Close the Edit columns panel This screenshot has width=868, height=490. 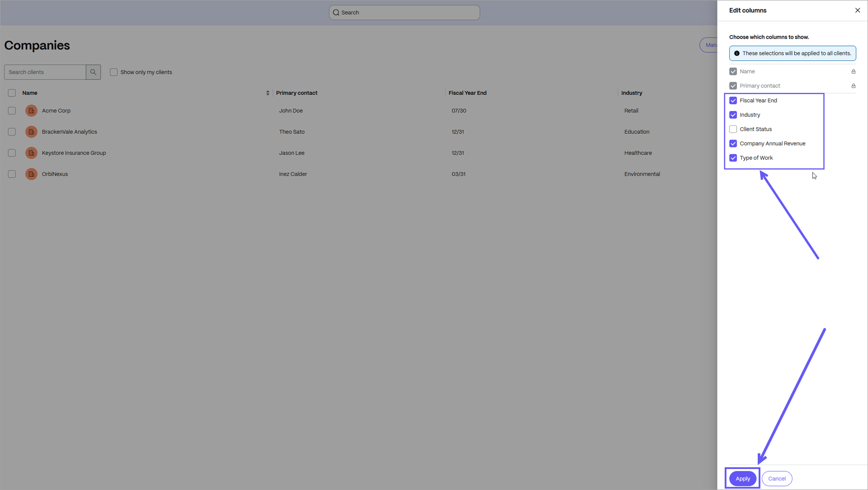coord(857,10)
